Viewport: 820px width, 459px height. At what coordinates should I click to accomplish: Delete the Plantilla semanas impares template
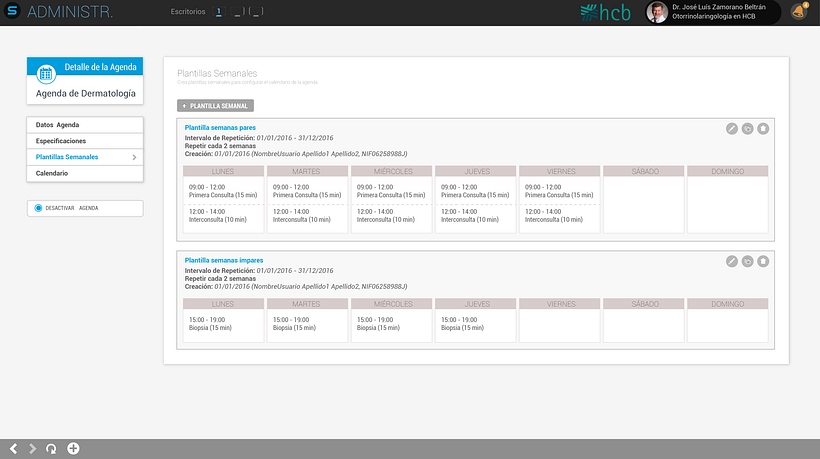(x=763, y=261)
